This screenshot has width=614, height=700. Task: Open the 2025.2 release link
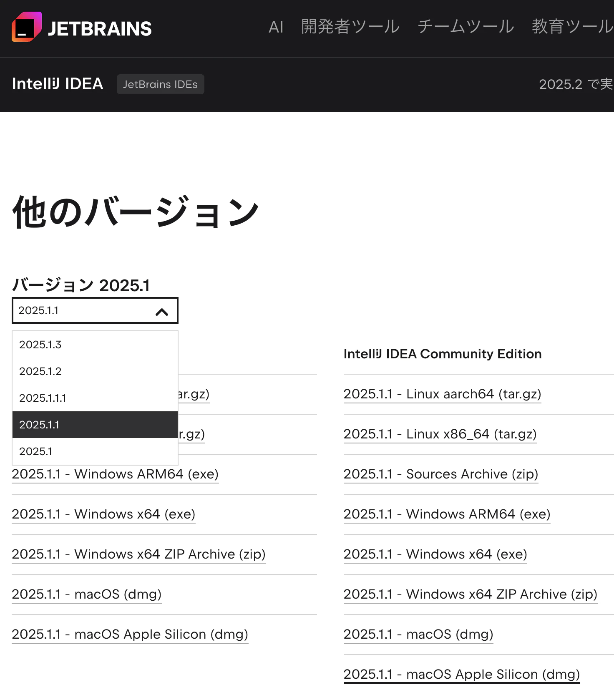(x=576, y=84)
